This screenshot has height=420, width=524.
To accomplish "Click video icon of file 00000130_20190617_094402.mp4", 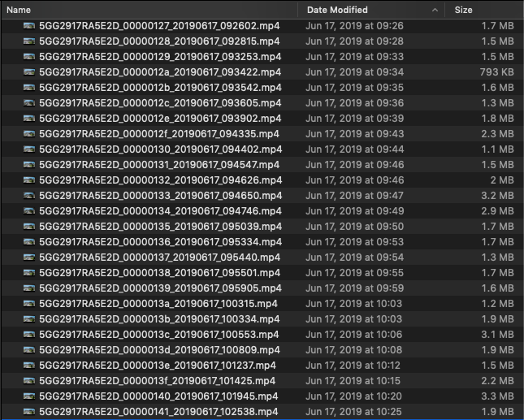I will [x=29, y=149].
